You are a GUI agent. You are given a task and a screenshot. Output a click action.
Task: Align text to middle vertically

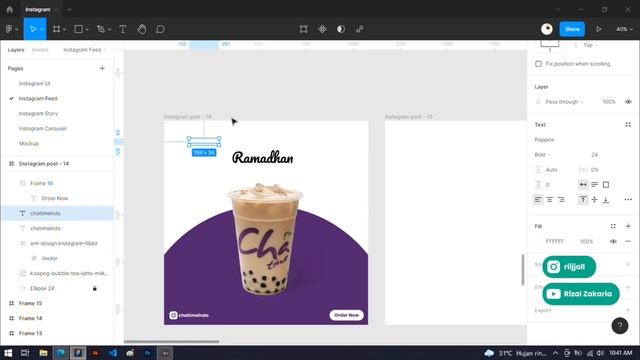tap(594, 200)
